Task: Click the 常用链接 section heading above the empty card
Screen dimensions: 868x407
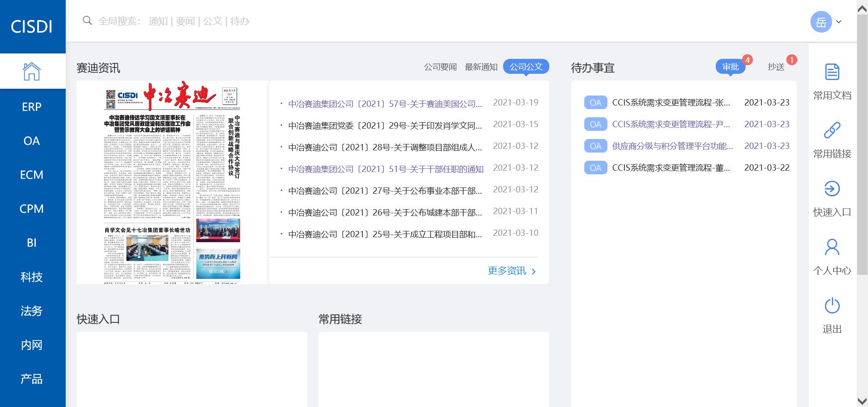Action: click(x=340, y=319)
